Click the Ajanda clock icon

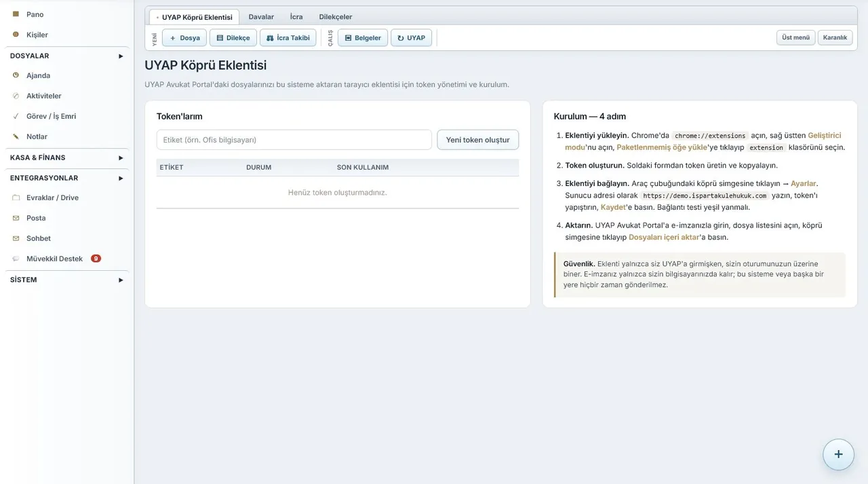16,75
